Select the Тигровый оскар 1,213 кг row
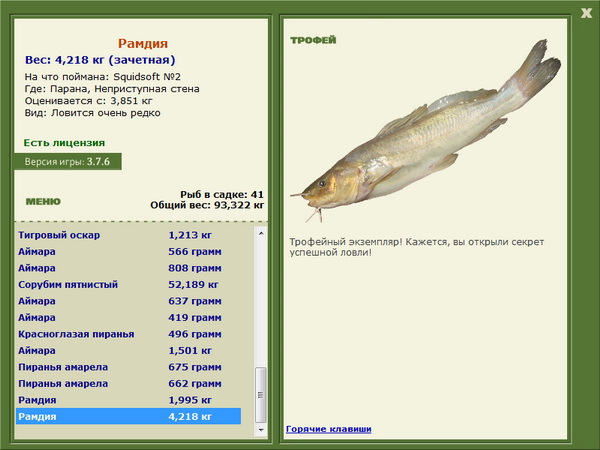The height and width of the screenshot is (450, 600). (129, 235)
